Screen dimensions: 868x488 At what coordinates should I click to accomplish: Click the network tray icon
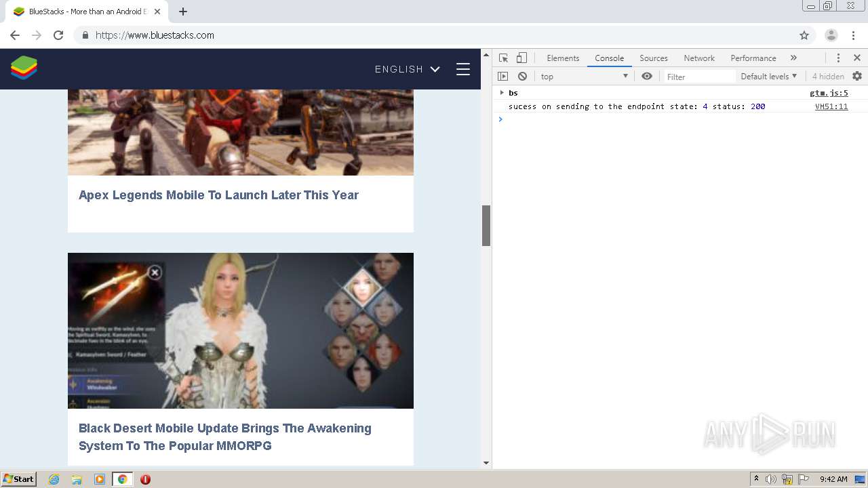[x=787, y=479]
